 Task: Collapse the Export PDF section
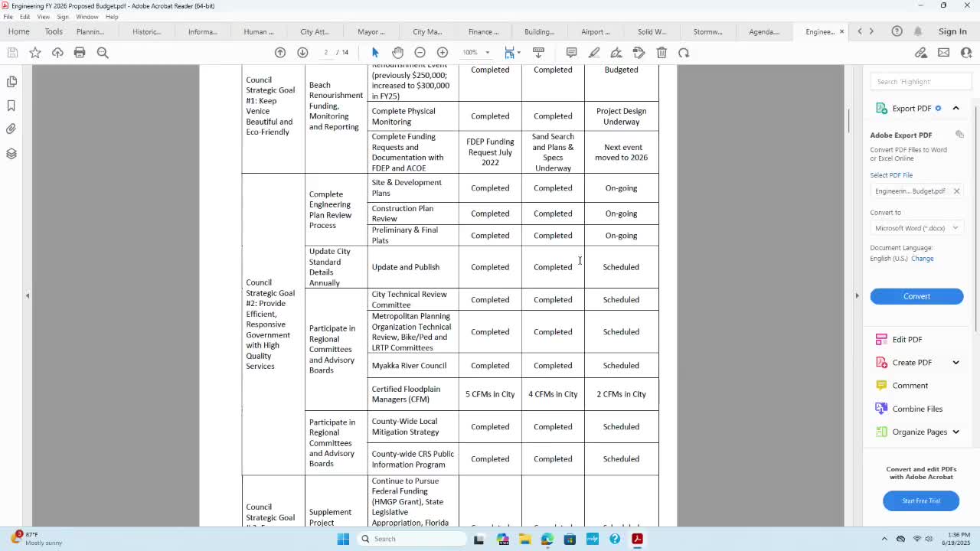[955, 108]
